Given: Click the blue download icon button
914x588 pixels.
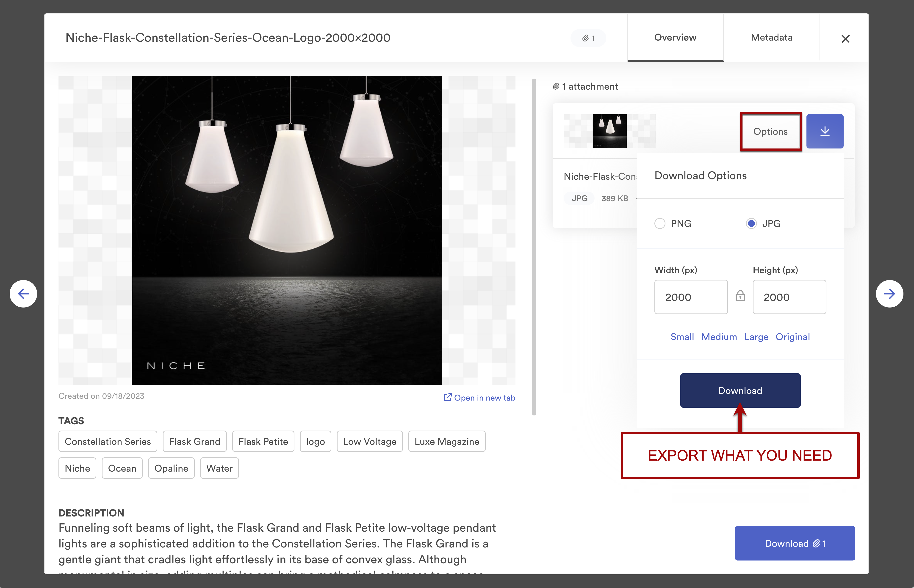Looking at the screenshot, I should pyautogui.click(x=825, y=131).
